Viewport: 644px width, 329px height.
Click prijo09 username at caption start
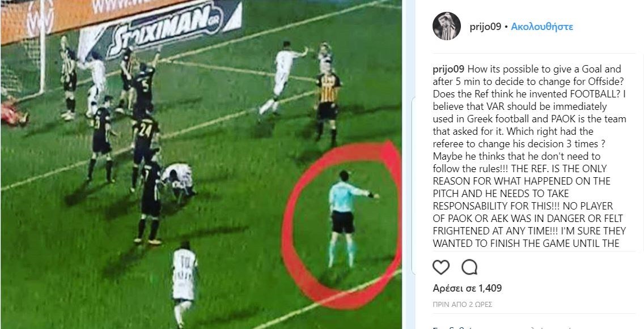(x=448, y=69)
